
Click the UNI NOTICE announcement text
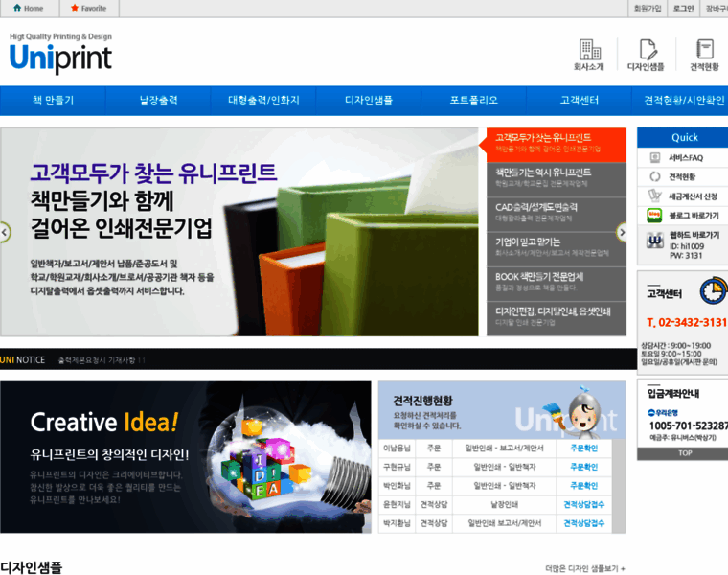click(102, 360)
